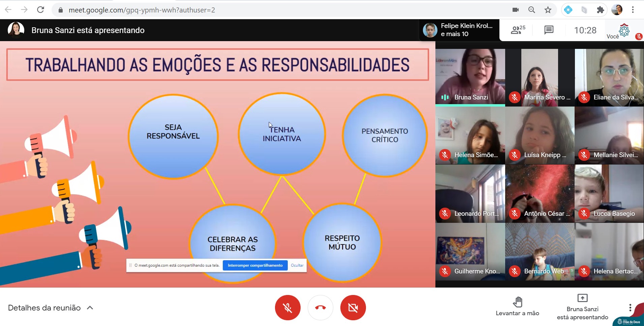
Task: Click the camera indicator in the address bar
Action: 515,10
